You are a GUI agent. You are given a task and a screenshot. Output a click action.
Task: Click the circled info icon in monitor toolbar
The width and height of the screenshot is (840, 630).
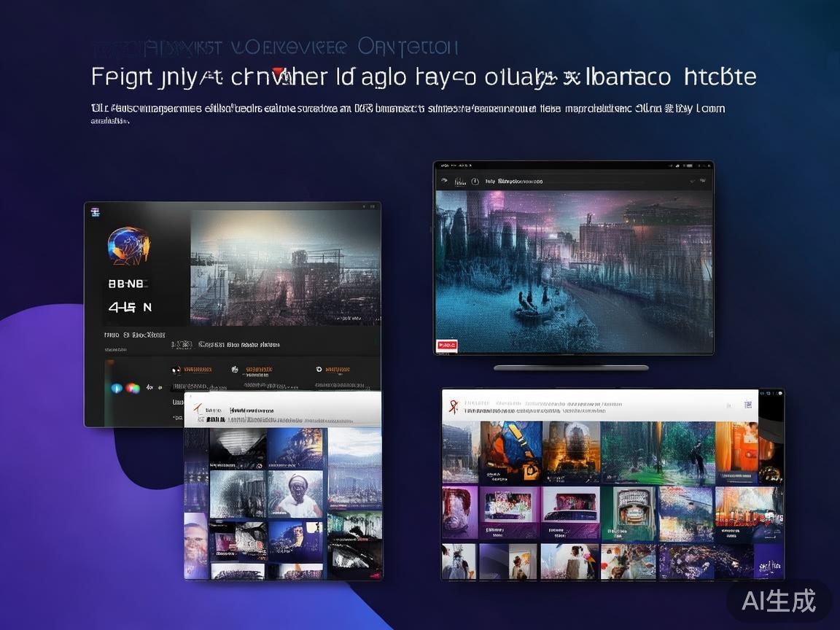click(475, 181)
